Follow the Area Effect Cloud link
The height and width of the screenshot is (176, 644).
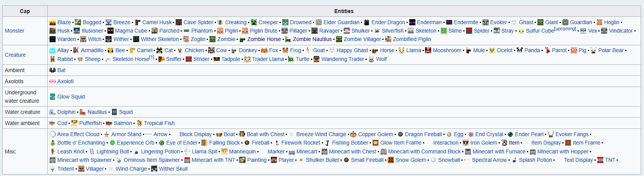tap(78, 134)
